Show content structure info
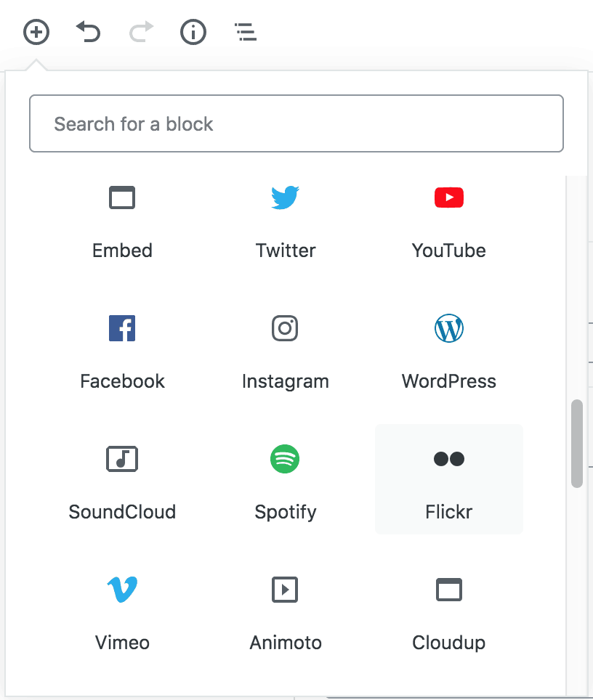This screenshot has width=593, height=700. 193,32
